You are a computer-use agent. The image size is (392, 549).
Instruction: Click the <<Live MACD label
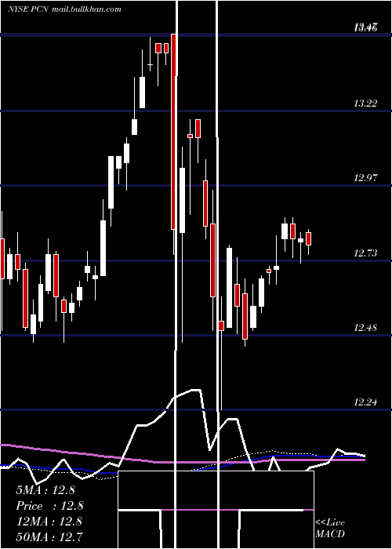(330, 528)
